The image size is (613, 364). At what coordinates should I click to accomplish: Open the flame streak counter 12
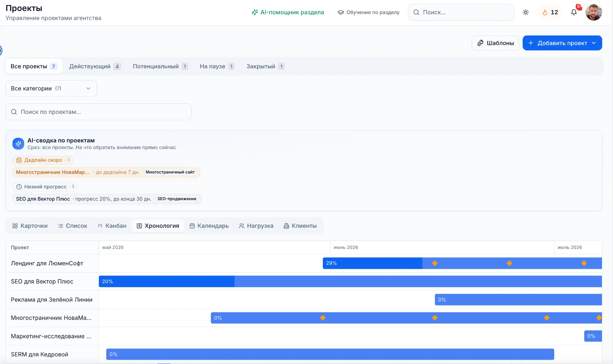tap(550, 12)
